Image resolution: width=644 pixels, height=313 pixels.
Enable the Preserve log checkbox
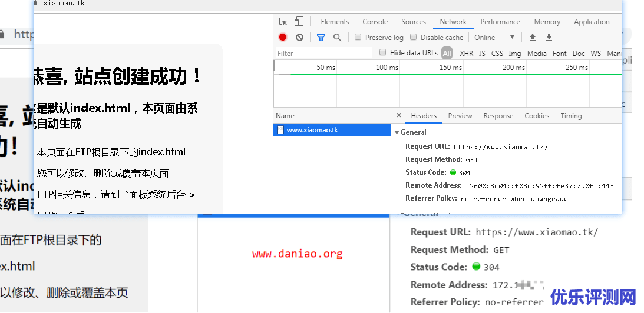coord(358,37)
